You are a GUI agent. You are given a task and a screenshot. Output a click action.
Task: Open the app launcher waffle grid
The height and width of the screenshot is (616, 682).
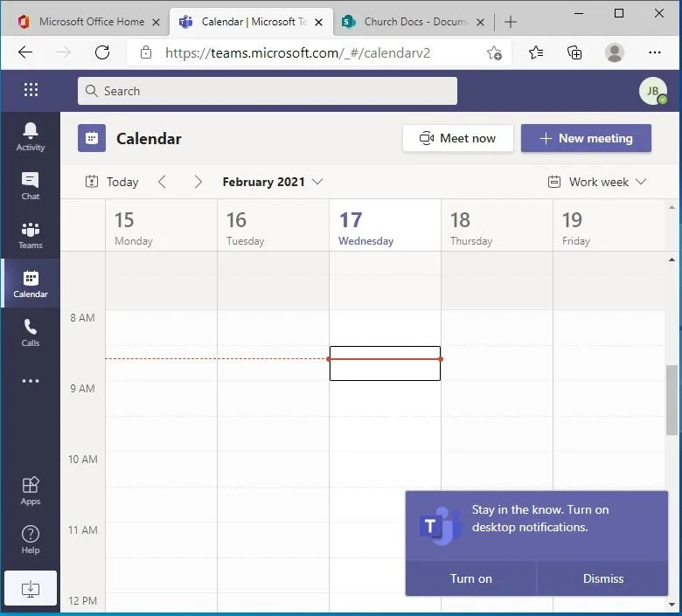click(31, 89)
